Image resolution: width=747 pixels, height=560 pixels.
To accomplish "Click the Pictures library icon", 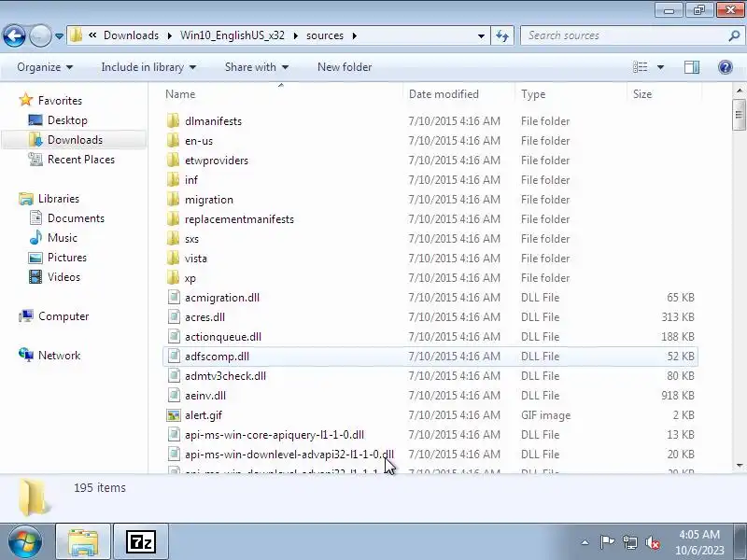I will tap(35, 258).
